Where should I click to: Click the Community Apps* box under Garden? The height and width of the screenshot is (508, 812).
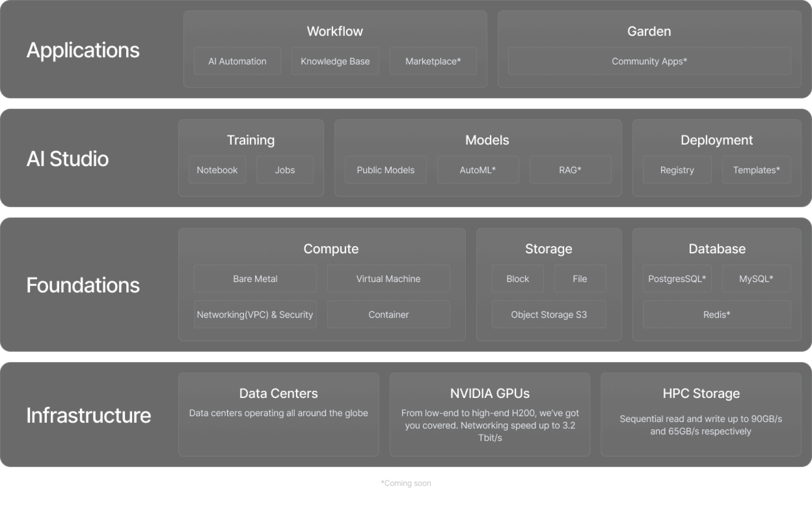(649, 61)
